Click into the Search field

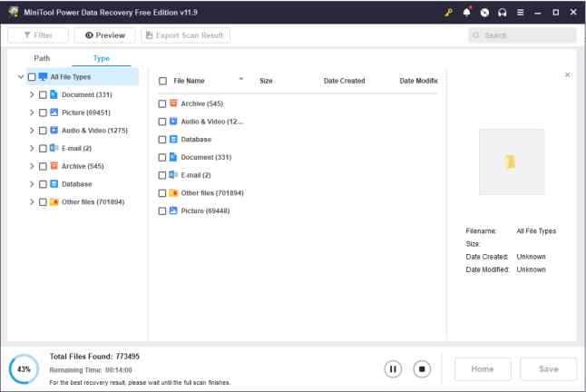(x=523, y=35)
